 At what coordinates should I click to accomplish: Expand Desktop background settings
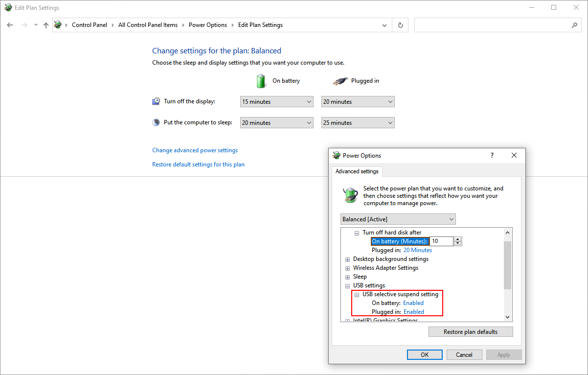[x=347, y=259]
